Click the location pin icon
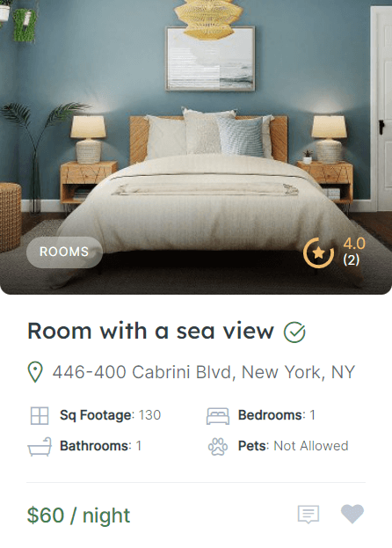The width and height of the screenshot is (392, 548). coord(35,372)
